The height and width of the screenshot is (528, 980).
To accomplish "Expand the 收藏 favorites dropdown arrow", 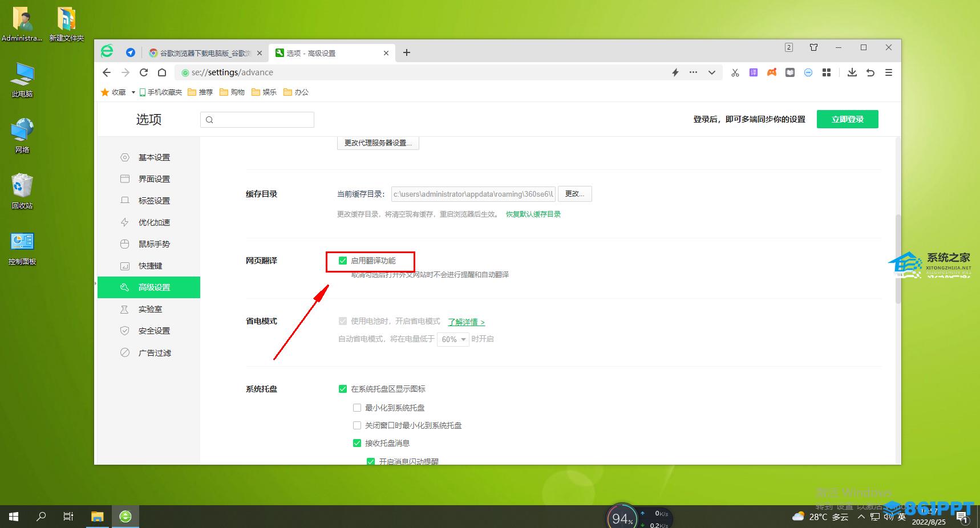I will (x=133, y=92).
